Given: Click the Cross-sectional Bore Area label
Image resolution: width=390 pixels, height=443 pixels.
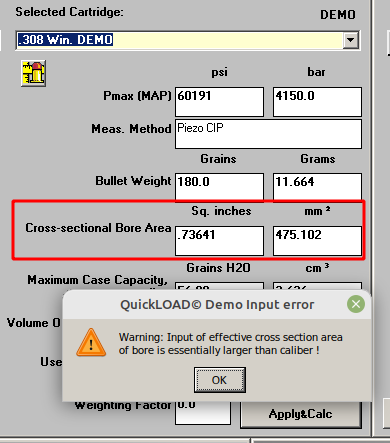Looking at the screenshot, I should point(98,228).
